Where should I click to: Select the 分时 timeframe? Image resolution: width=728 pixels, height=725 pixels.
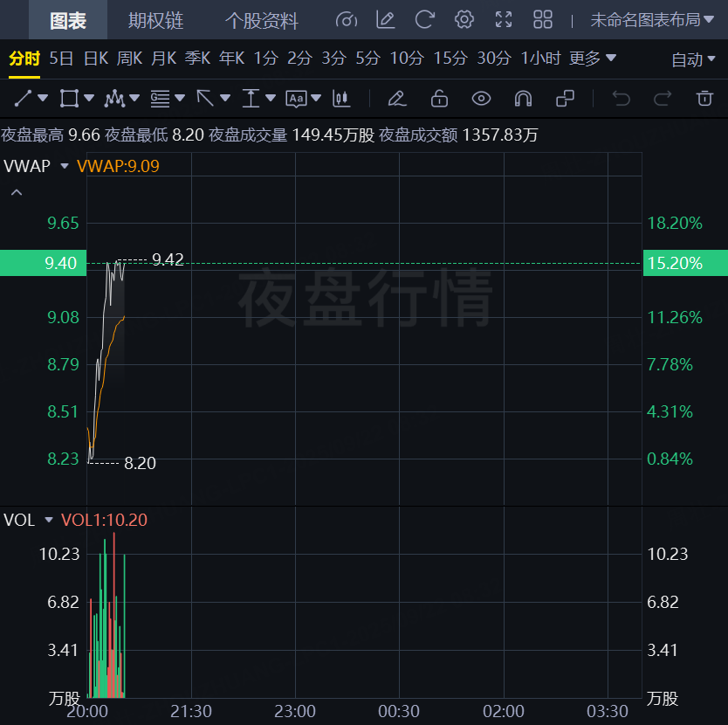pyautogui.click(x=24, y=59)
